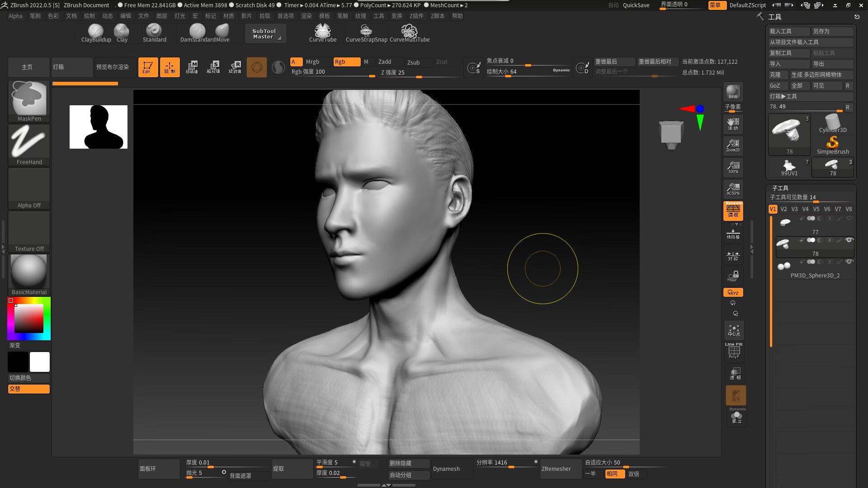Open the Z插件 menu
This screenshot has height=488, width=868.
pos(416,16)
